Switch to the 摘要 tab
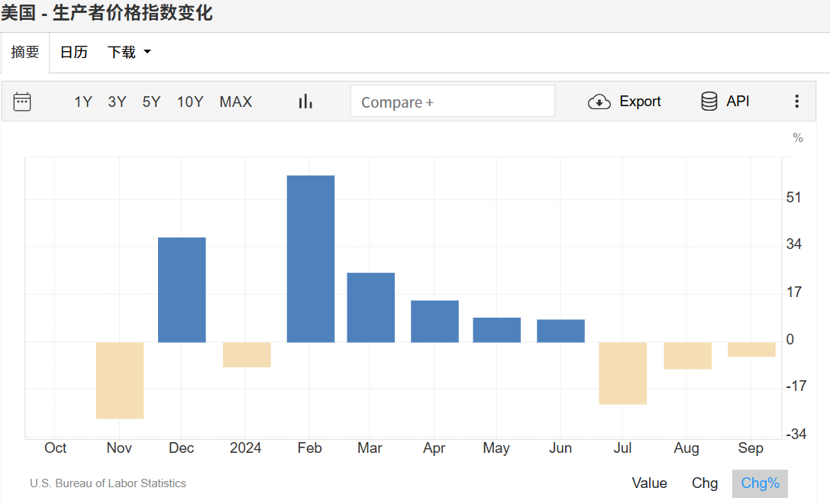 pos(25,52)
